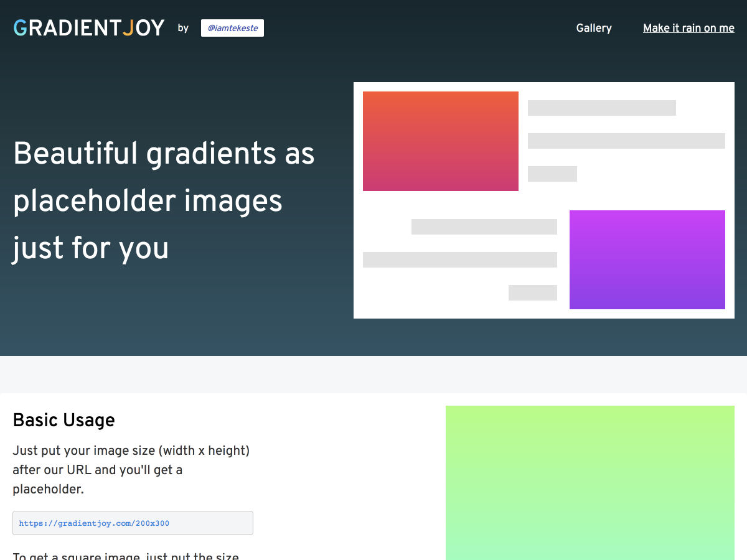
Task: Click the 'Make it rain on me' link
Action: [688, 28]
